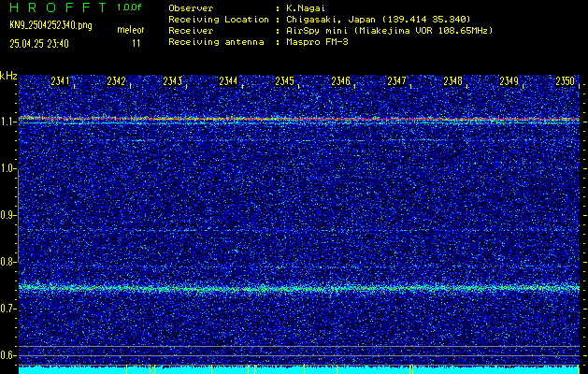Select the 2345 time marker
This screenshot has width=588, height=374.
pyautogui.click(x=284, y=81)
